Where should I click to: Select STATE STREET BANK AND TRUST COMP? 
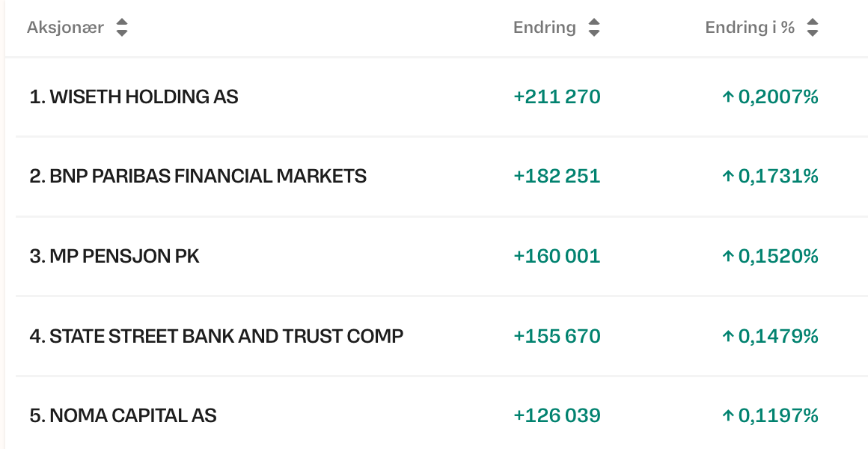[216, 337]
